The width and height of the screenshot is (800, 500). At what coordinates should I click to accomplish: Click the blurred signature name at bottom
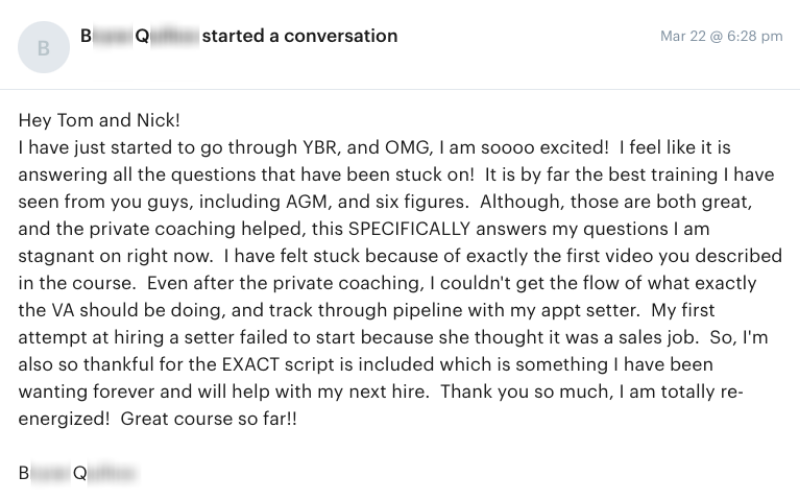click(x=78, y=473)
